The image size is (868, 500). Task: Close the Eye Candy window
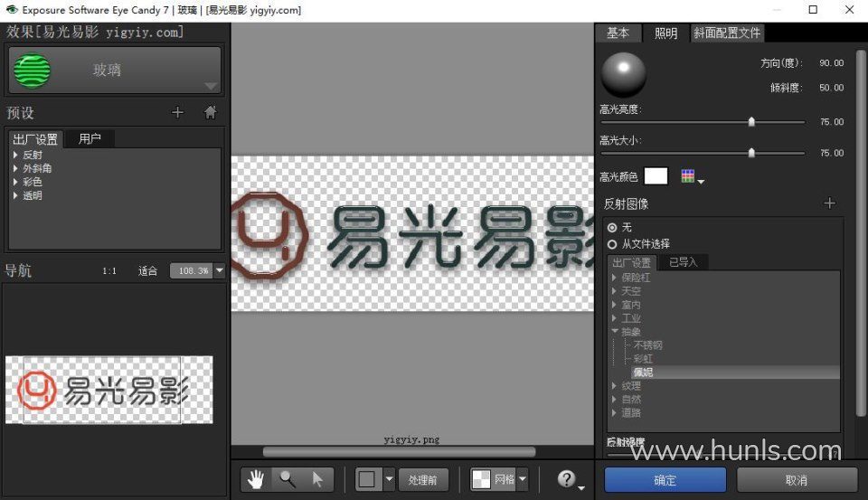click(849, 9)
